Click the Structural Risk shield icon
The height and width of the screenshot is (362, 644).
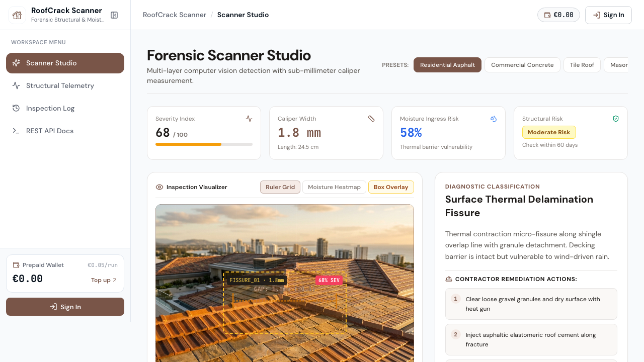click(x=616, y=119)
